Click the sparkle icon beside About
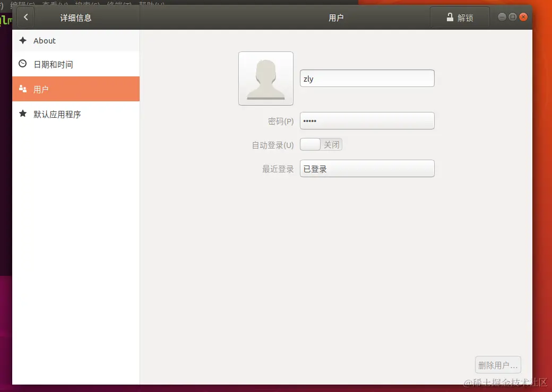 (x=23, y=40)
